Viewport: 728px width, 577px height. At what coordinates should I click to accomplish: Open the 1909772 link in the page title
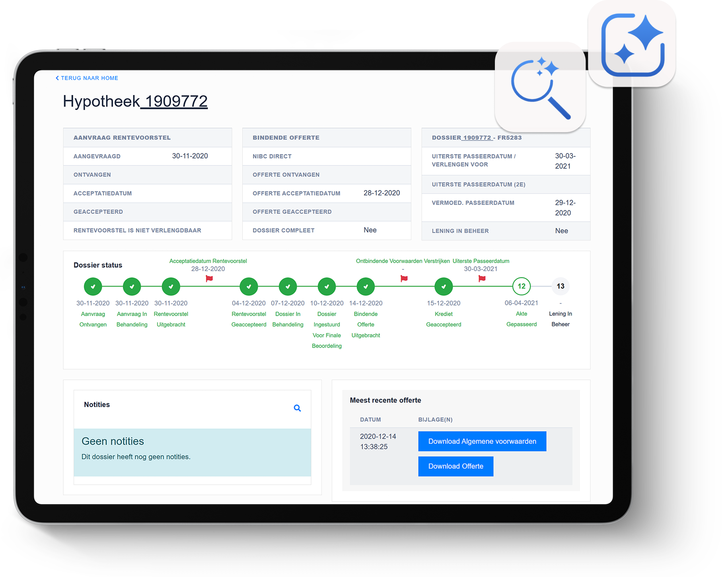tap(176, 101)
